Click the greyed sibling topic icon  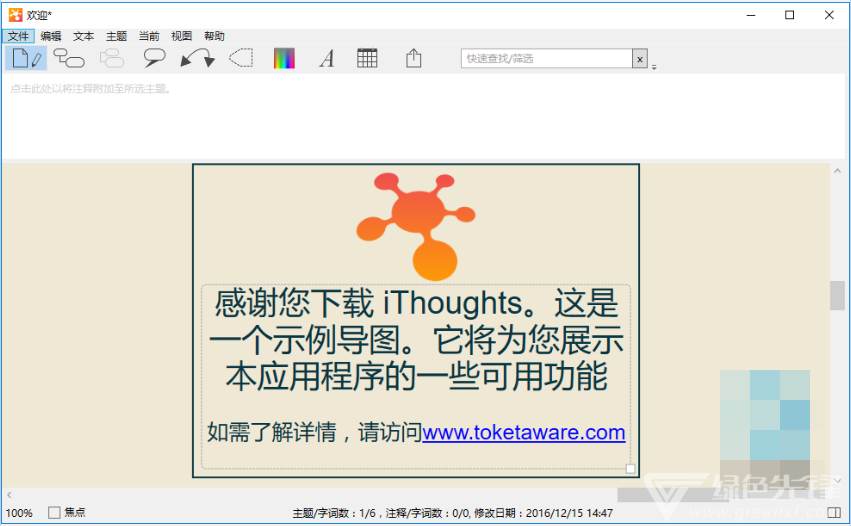(x=112, y=58)
